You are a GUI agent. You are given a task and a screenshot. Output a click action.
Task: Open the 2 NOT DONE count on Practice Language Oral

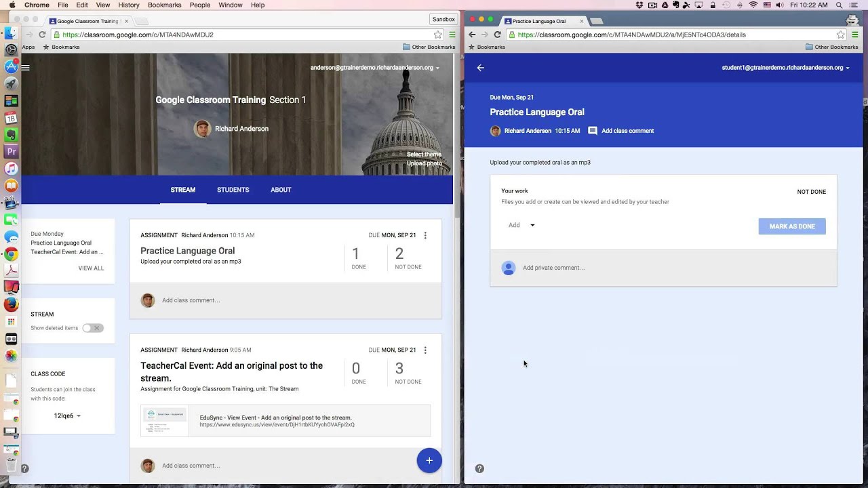pyautogui.click(x=408, y=258)
